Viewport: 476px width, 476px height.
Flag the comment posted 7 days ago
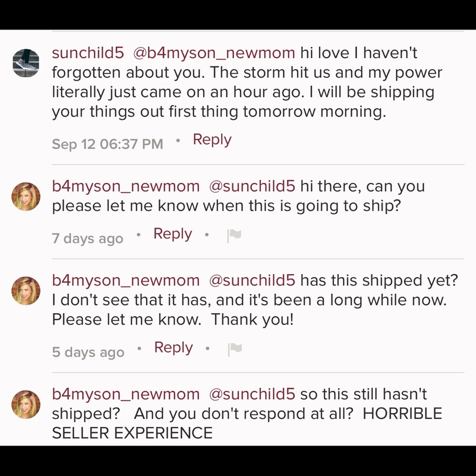click(x=234, y=236)
